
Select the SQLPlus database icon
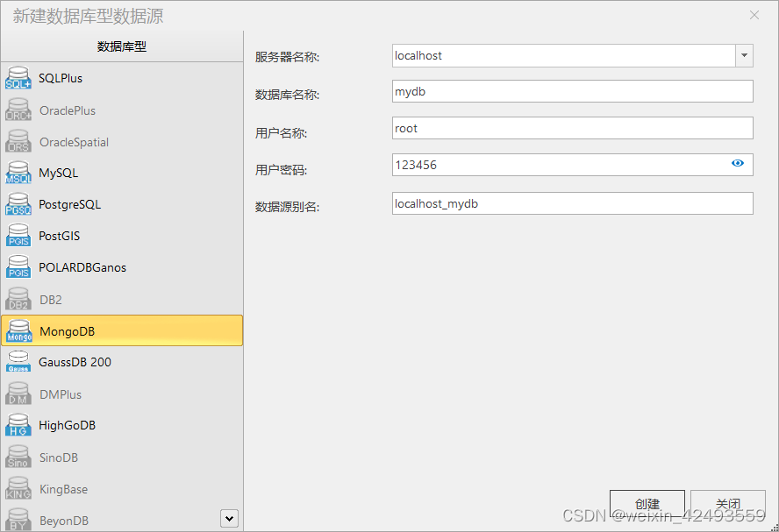coord(18,78)
